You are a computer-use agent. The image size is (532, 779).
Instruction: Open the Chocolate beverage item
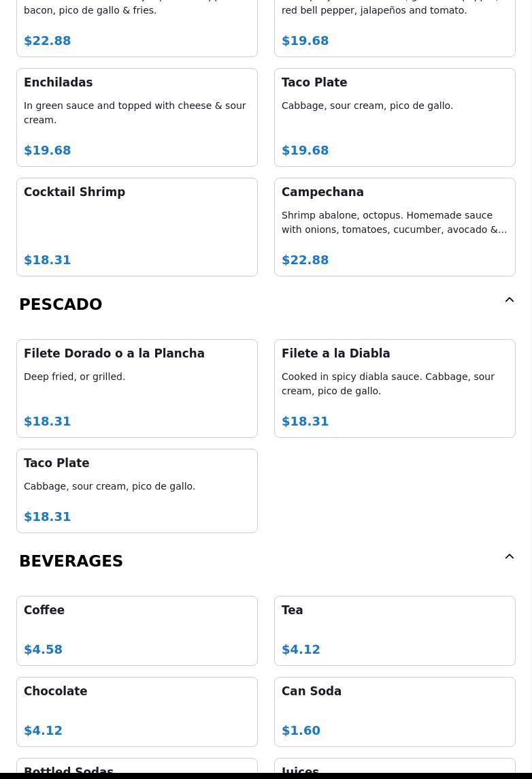pyautogui.click(x=137, y=712)
